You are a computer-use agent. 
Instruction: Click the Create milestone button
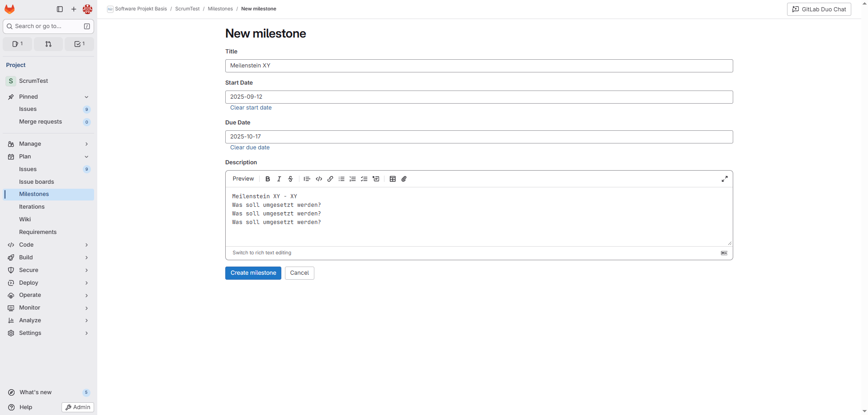[x=253, y=273]
